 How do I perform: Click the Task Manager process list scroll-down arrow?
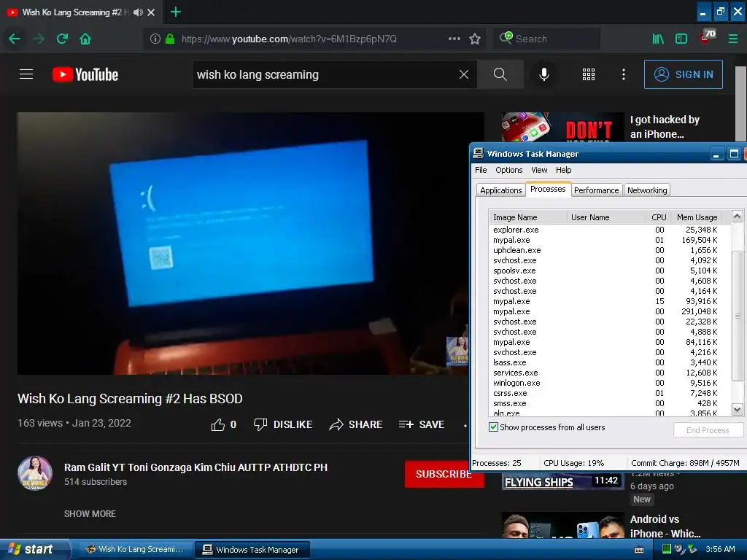[x=737, y=409]
